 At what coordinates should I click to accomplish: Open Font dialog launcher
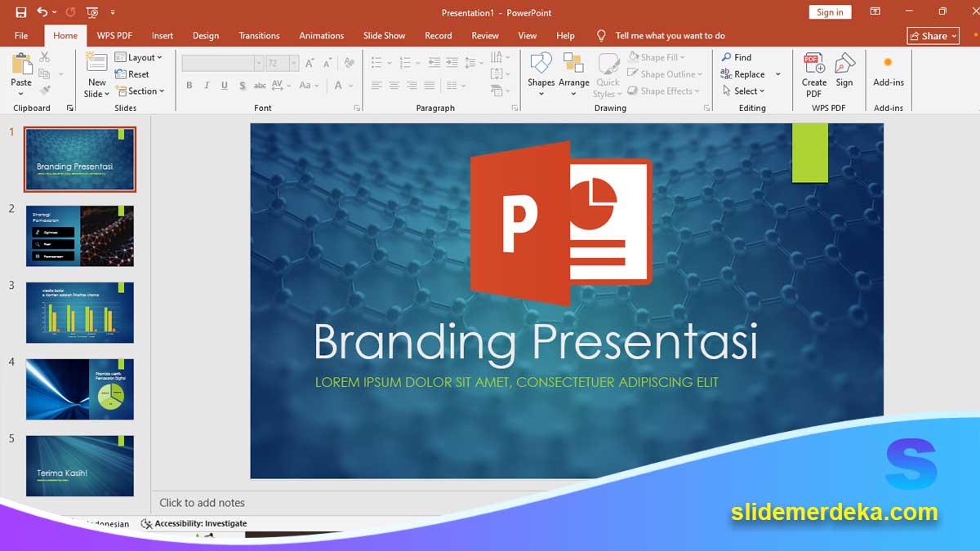tap(357, 108)
